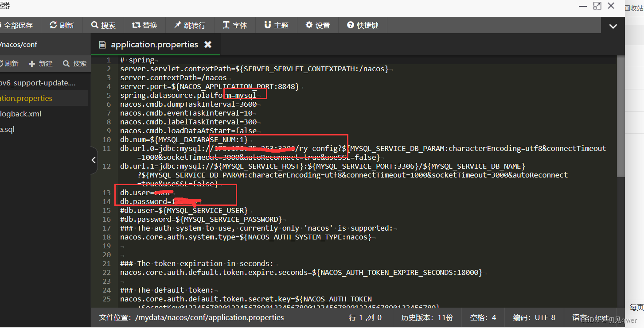Screen dimensions: 644x328
Task: Click the 刷新 refresh button in top toolbar
Action: coord(62,25)
